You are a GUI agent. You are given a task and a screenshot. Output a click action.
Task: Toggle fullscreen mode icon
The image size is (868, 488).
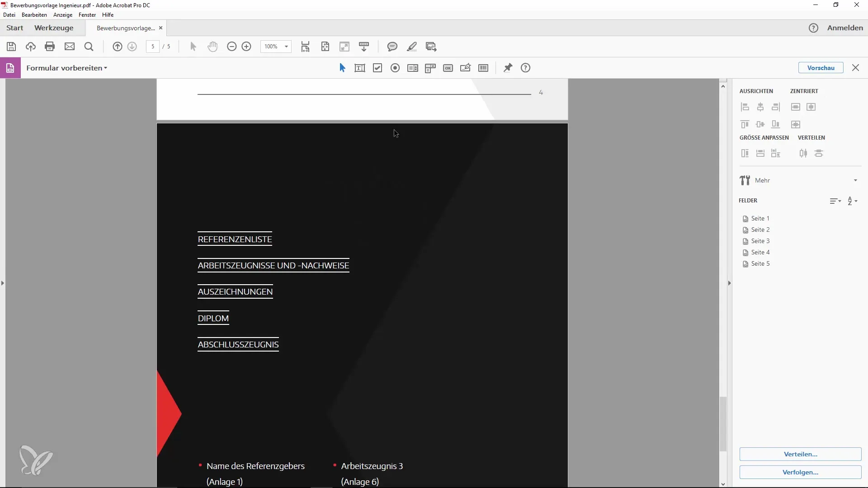(344, 47)
